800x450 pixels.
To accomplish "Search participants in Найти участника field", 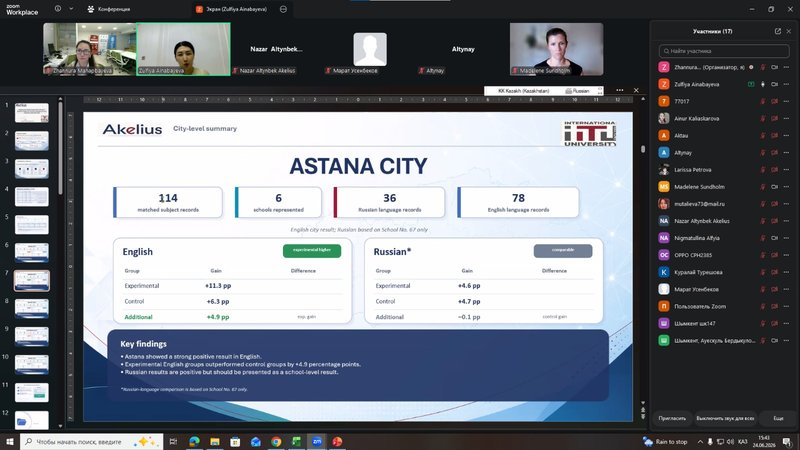I will [724, 51].
